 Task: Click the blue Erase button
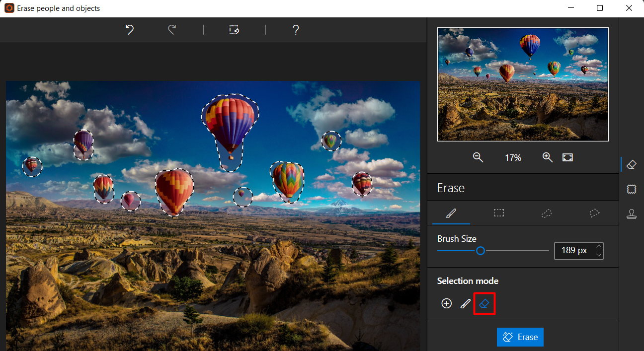click(520, 337)
